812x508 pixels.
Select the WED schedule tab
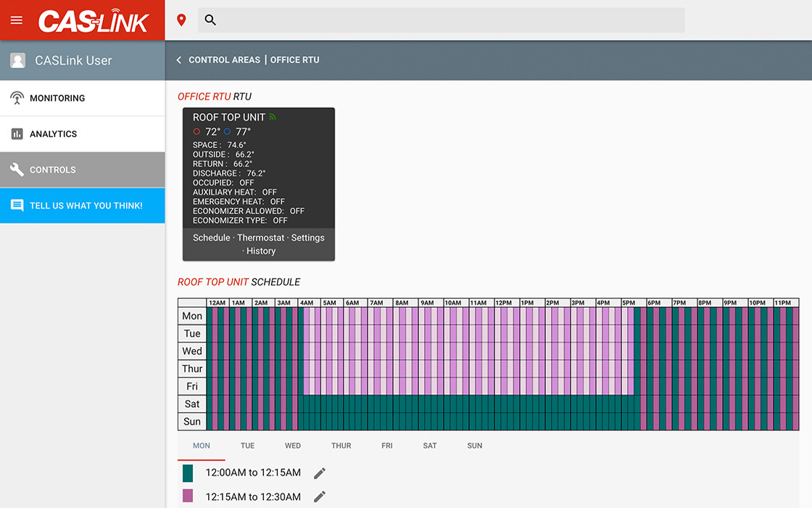(293, 446)
